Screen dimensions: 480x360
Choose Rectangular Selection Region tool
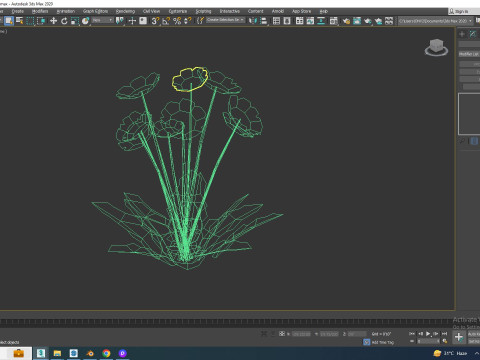tap(30, 21)
